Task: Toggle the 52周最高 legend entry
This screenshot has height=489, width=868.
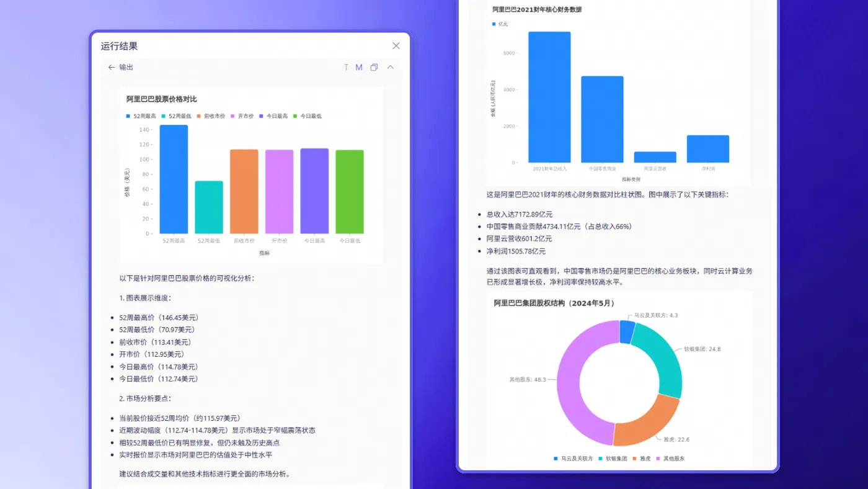Action: click(141, 116)
